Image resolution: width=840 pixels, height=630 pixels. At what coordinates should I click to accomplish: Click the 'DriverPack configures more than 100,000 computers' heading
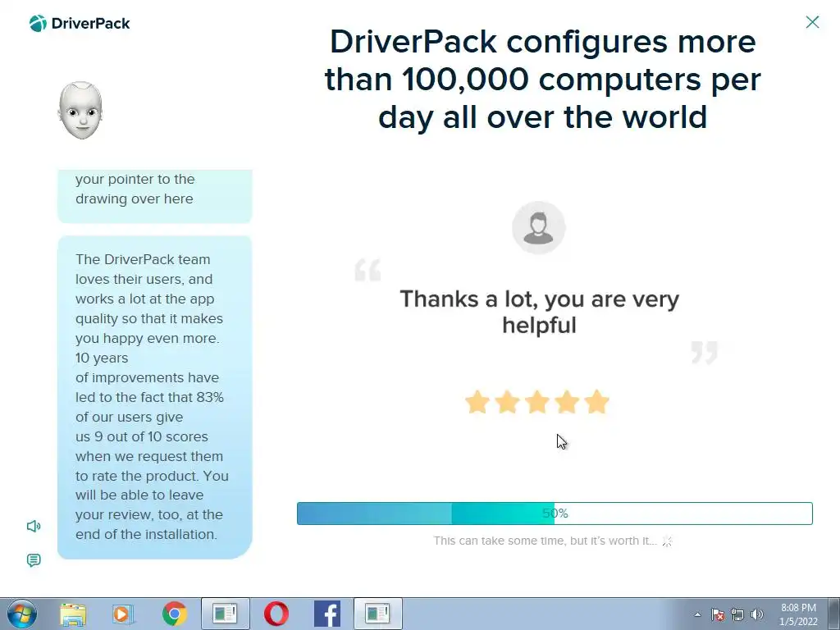tap(542, 80)
